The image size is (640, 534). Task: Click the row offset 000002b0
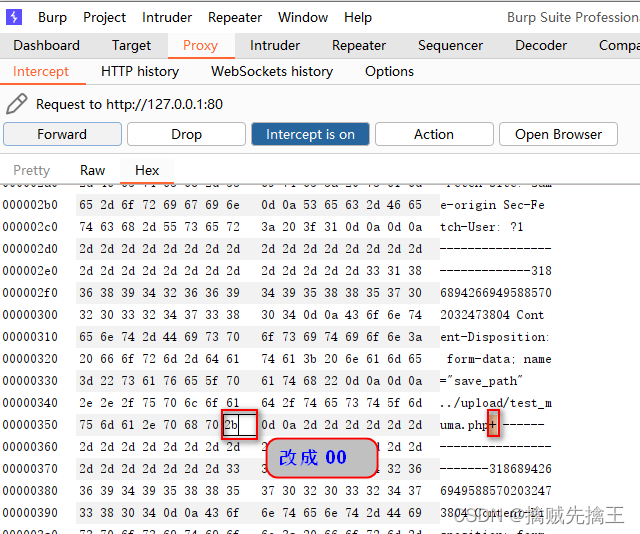click(30, 205)
